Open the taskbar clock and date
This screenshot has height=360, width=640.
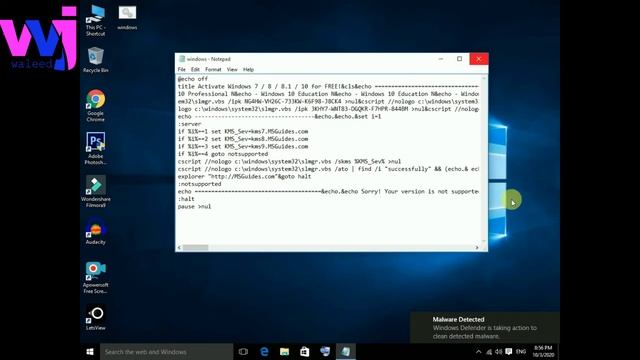543,351
